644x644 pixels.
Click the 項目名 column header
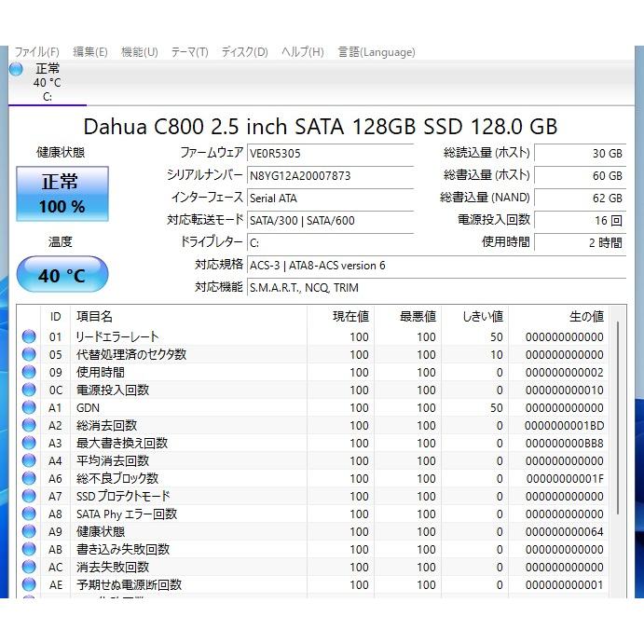click(x=188, y=317)
